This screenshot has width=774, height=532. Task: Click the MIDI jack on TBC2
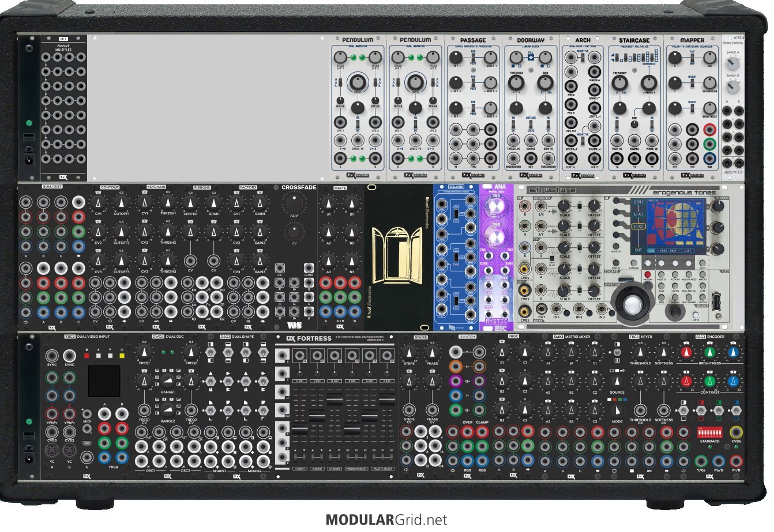click(87, 414)
